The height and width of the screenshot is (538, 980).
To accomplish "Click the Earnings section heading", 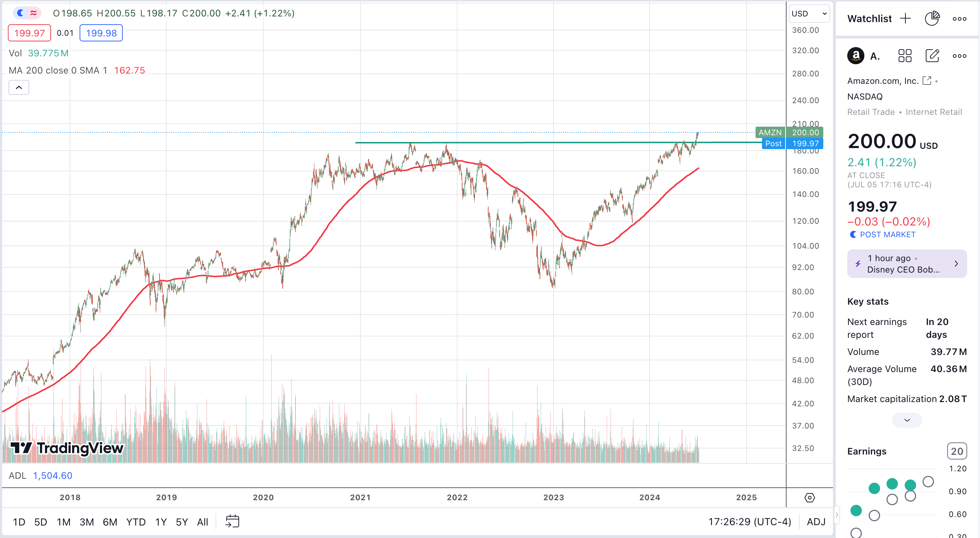I will (x=867, y=451).
